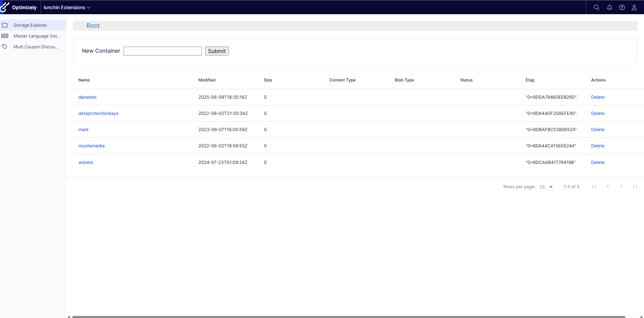Image resolution: width=644 pixels, height=318 pixels.
Task: Open the danatest container
Action: (x=87, y=97)
